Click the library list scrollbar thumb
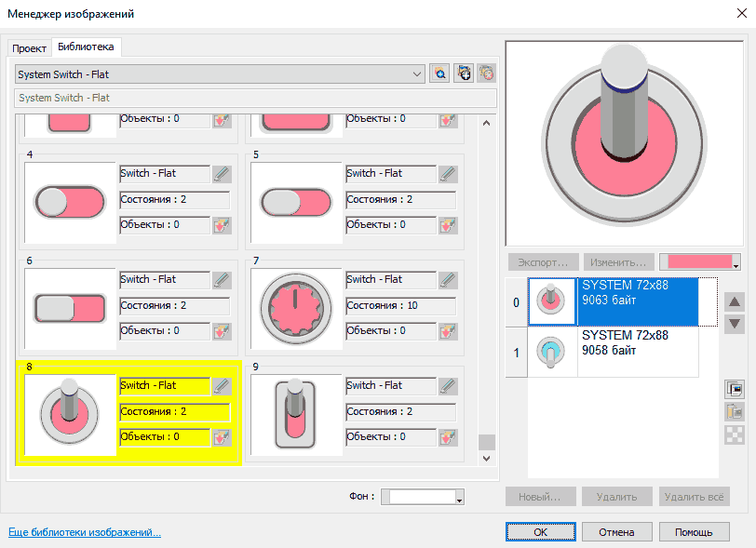Screen dimensions: 756x548 coord(487,442)
